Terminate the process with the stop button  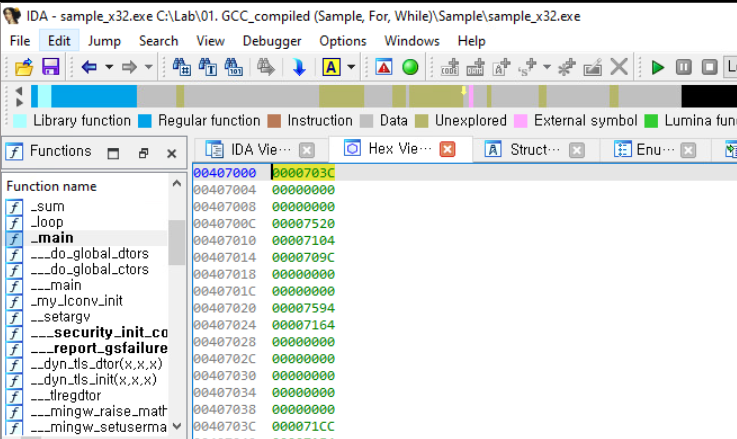(710, 67)
